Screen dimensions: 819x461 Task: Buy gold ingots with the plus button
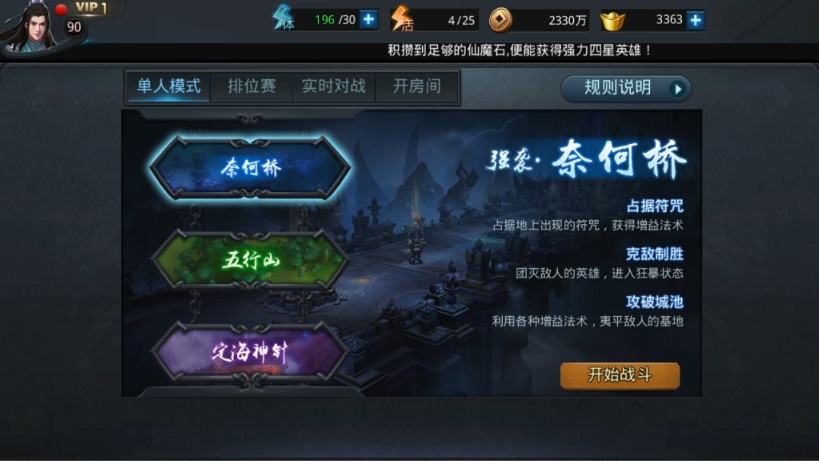tap(695, 20)
